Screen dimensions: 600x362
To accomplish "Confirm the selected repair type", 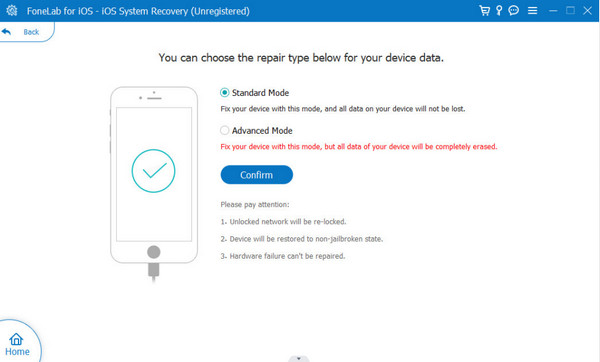I will (257, 175).
